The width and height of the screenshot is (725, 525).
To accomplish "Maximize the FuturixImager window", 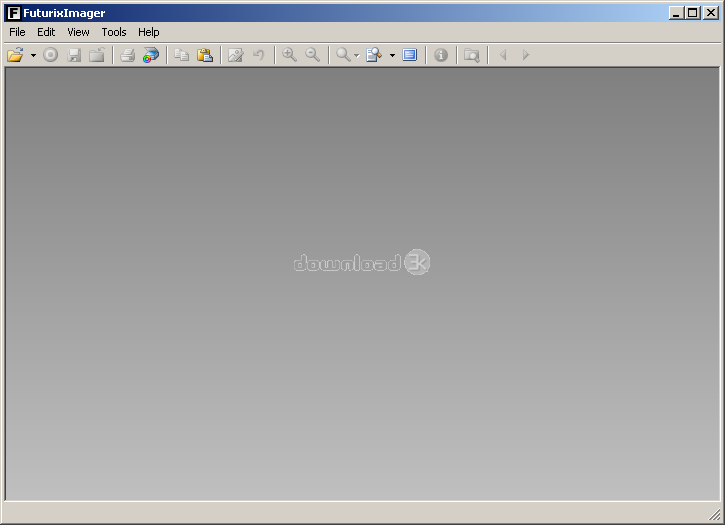I will [693, 13].
